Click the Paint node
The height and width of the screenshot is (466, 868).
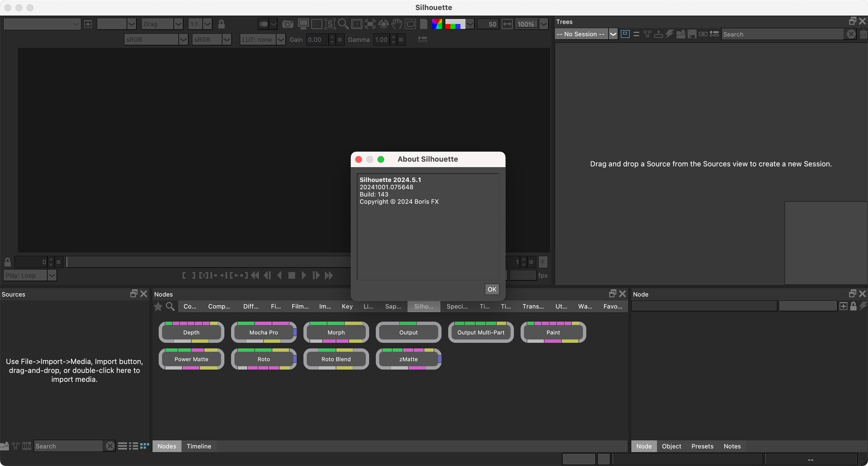(553, 333)
